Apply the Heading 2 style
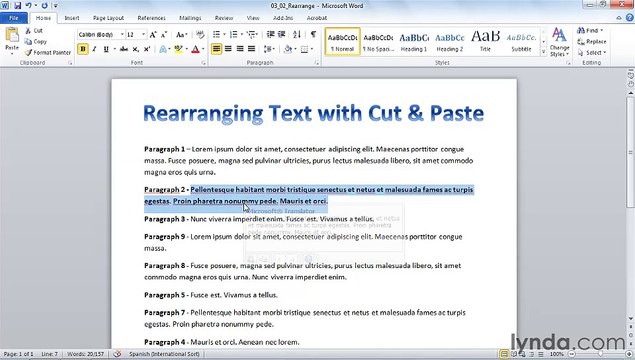Image resolution: width=635 pixels, height=360 pixels. pyautogui.click(x=450, y=42)
